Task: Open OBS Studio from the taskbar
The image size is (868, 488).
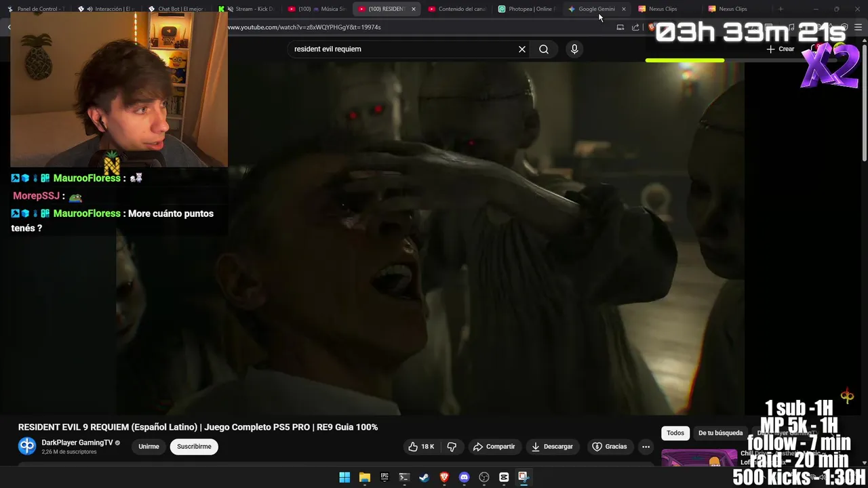Action: tap(484, 477)
